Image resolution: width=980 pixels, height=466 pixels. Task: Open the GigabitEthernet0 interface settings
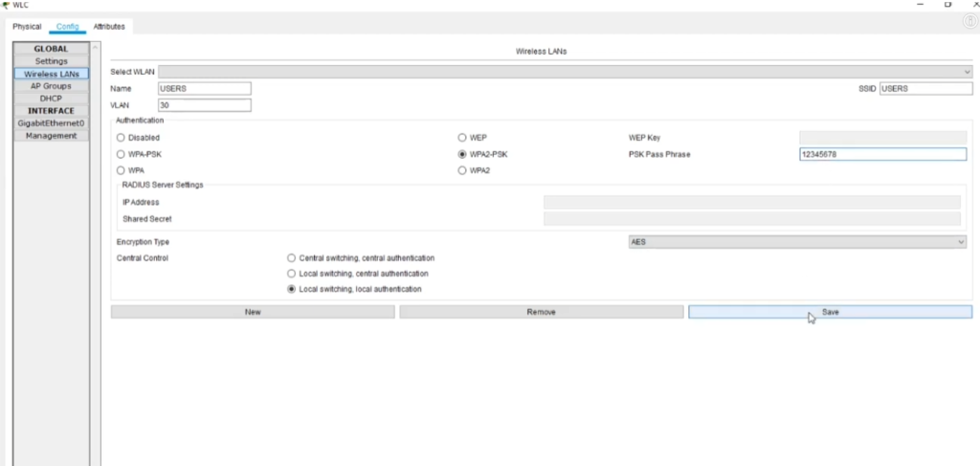(x=51, y=123)
